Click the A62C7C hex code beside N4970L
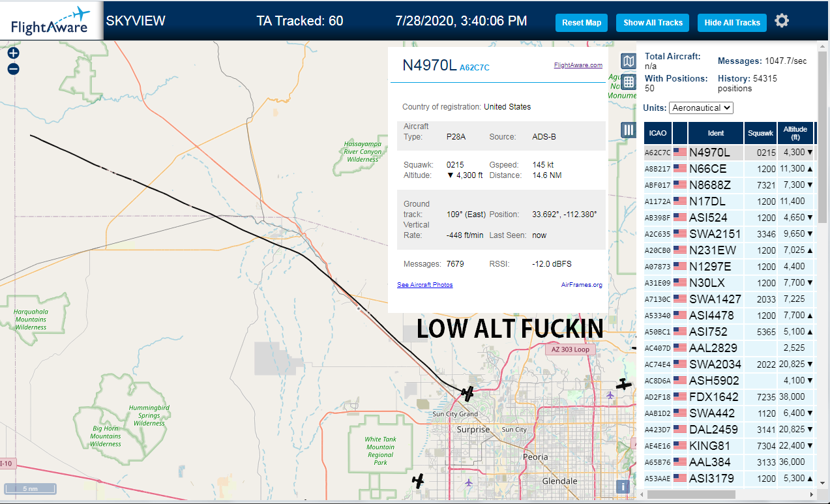 click(x=474, y=68)
